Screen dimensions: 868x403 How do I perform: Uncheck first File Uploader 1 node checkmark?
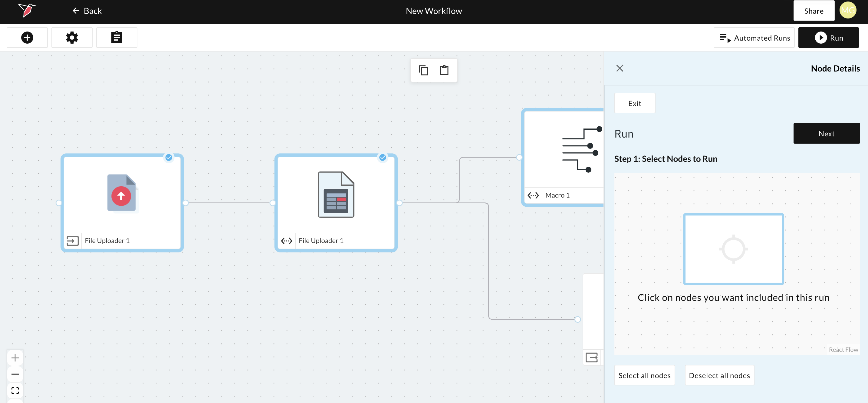(169, 158)
